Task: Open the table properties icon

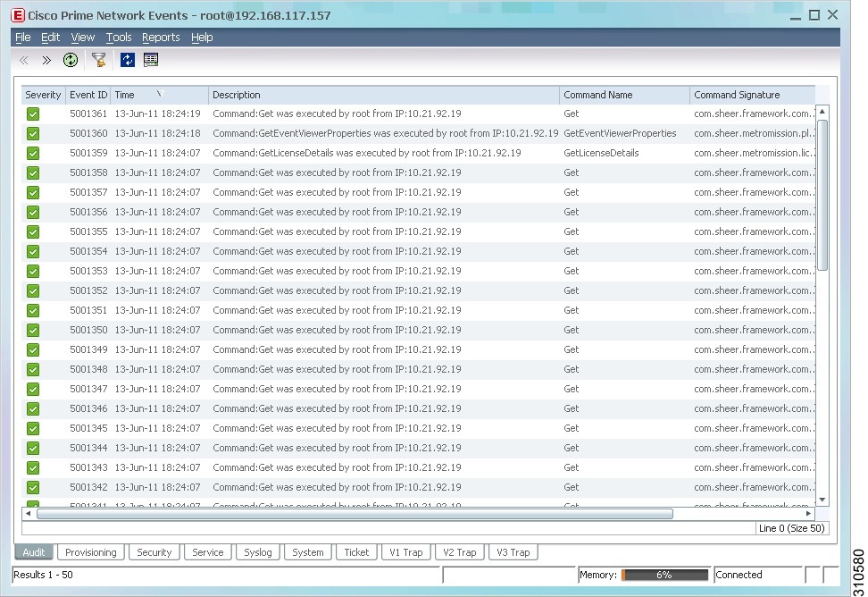Action: coord(151,60)
